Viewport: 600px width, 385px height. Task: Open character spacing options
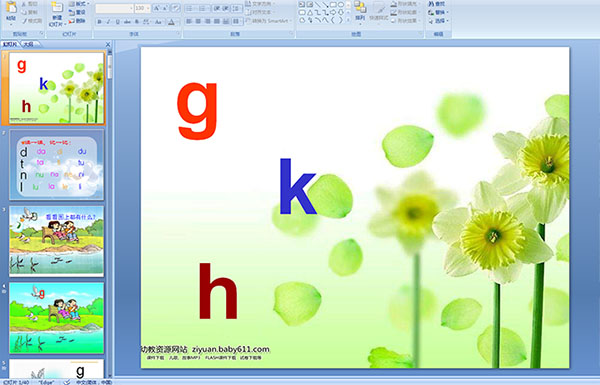pos(147,22)
